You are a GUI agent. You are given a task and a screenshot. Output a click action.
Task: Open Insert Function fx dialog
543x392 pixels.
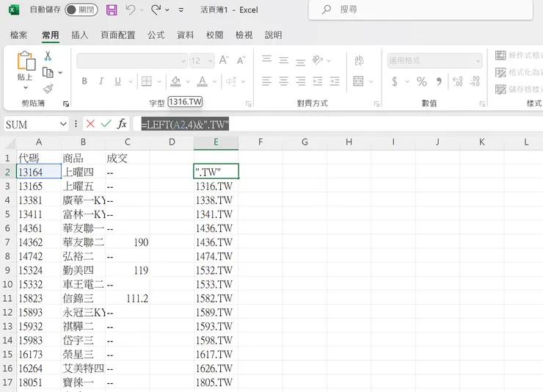tap(122, 124)
